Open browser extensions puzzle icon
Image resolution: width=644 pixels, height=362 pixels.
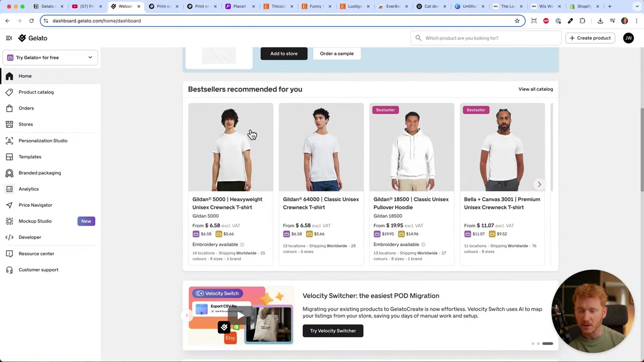pos(582,21)
